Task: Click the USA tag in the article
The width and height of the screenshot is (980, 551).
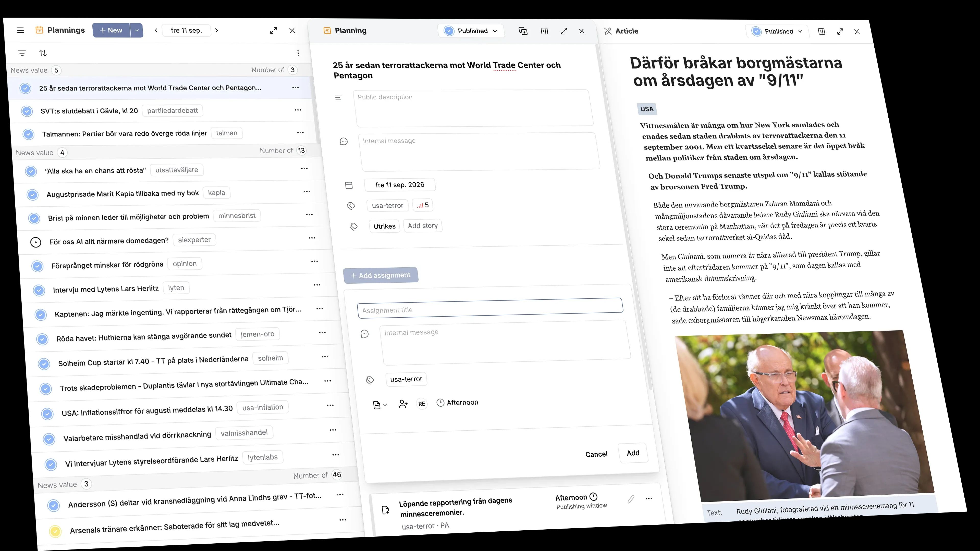Action: (x=647, y=109)
